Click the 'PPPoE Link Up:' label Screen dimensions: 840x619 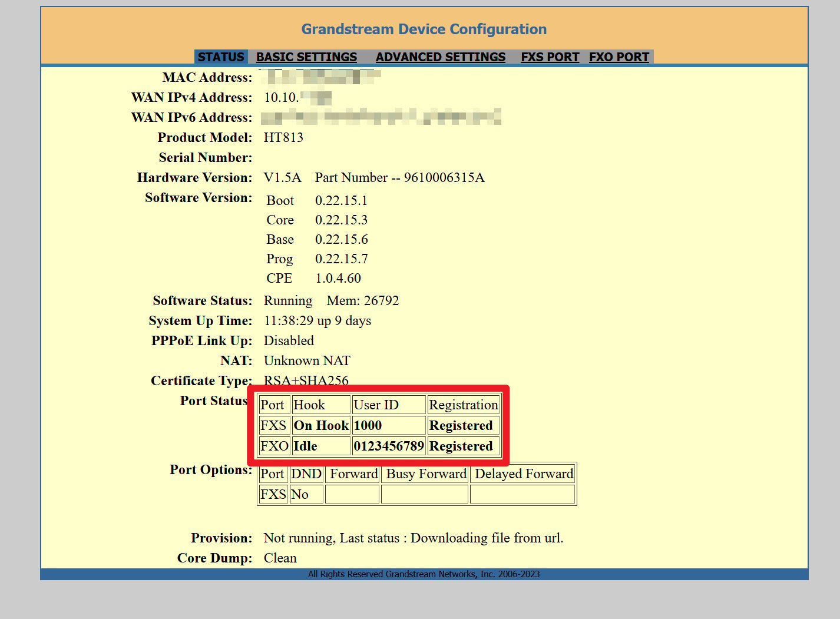coord(201,341)
